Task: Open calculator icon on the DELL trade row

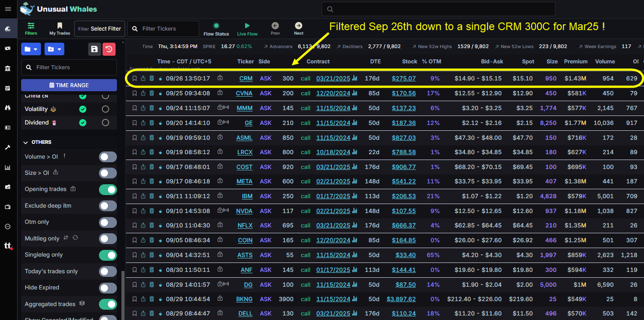Action: (x=152, y=314)
